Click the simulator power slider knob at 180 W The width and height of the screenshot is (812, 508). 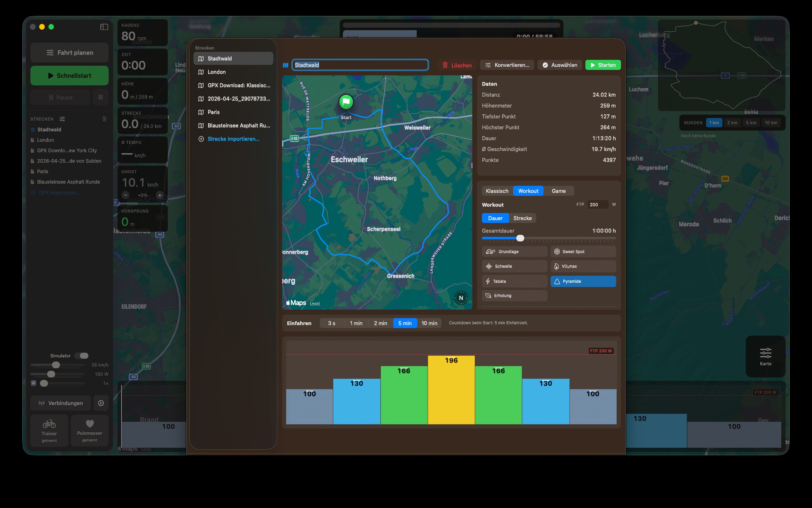tap(51, 374)
